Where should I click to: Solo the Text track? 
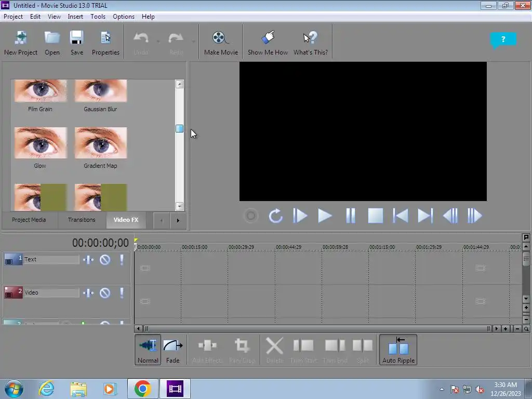coord(122,260)
